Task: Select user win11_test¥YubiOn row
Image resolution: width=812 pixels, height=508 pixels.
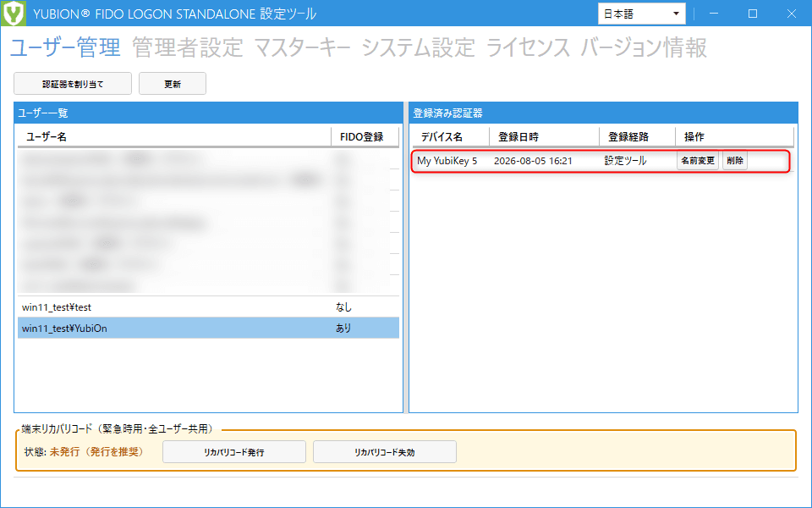Action: click(x=209, y=329)
